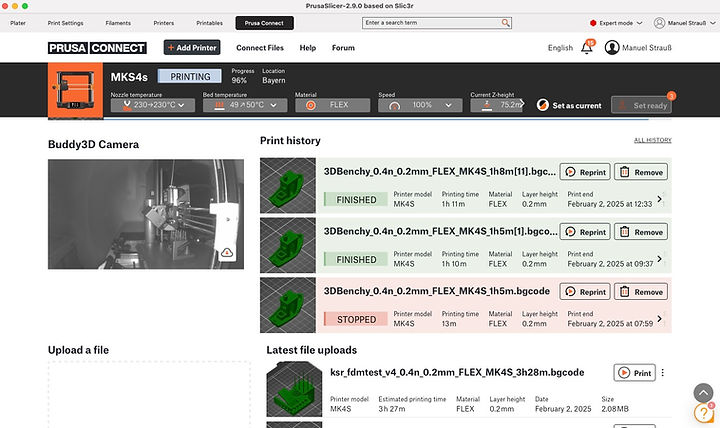Open the notifications bell
The height and width of the screenshot is (428, 720).
587,47
